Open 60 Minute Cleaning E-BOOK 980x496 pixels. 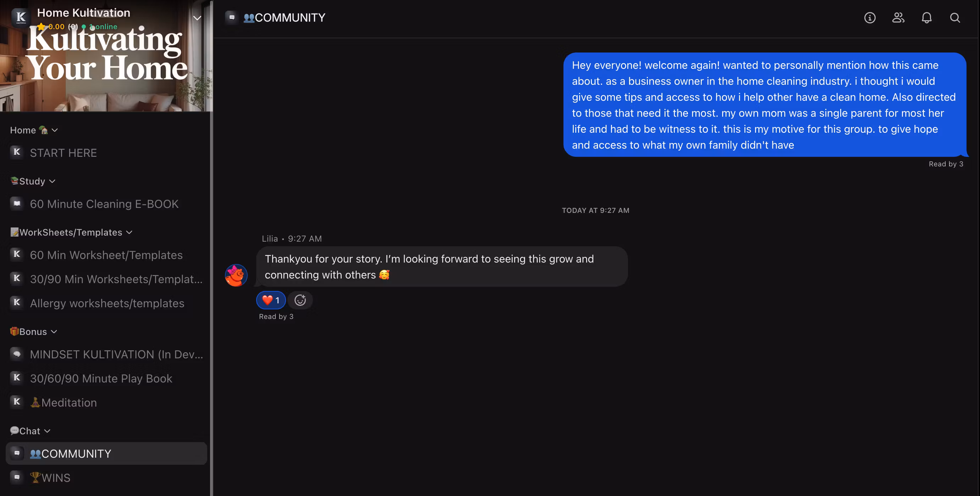(104, 204)
